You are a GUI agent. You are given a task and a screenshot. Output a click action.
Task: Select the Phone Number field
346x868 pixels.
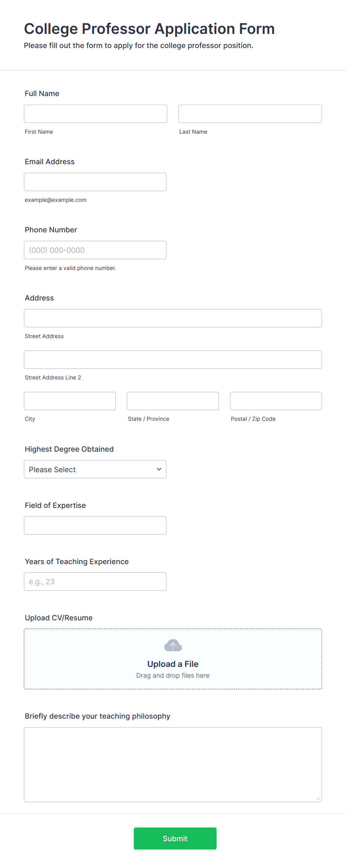[95, 250]
